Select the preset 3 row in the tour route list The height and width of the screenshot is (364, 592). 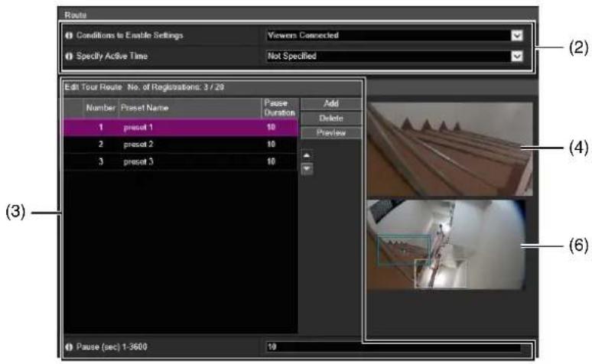(x=181, y=161)
